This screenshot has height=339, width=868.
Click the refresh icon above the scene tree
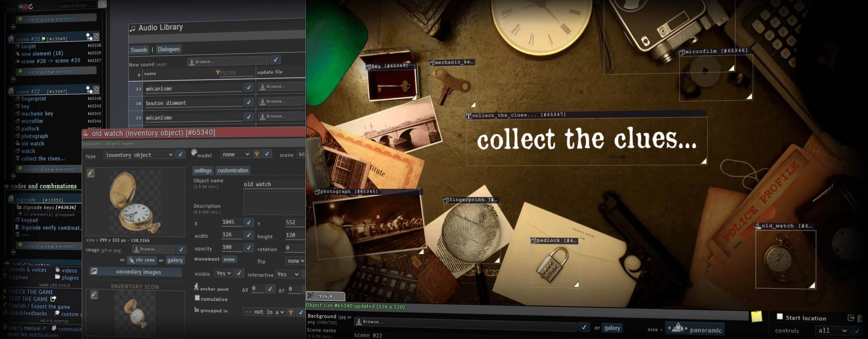(x=31, y=7)
